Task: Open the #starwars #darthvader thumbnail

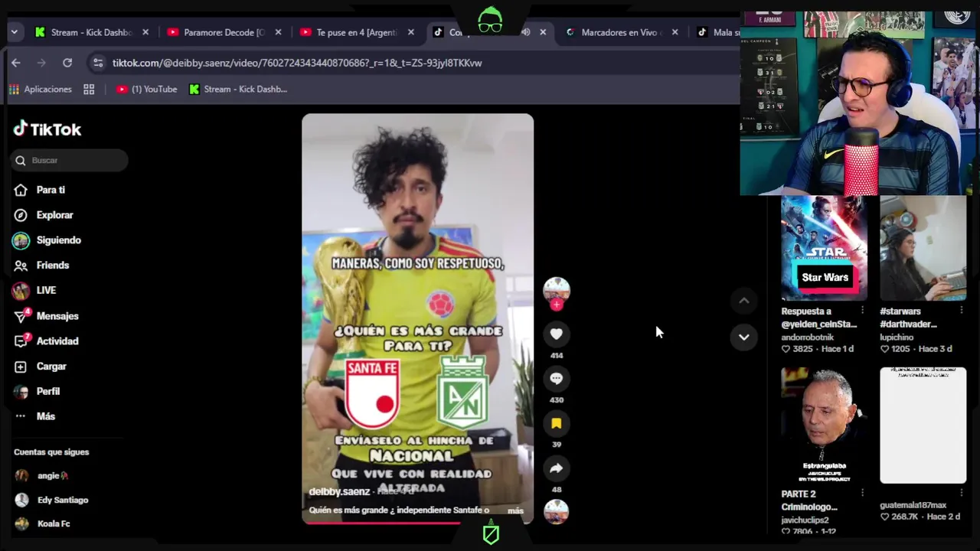Action: pos(923,248)
